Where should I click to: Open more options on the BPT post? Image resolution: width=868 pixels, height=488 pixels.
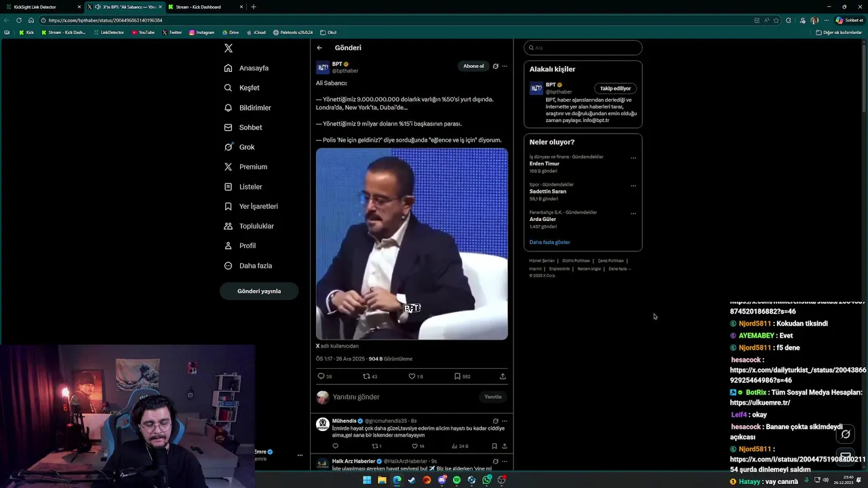pyautogui.click(x=505, y=66)
